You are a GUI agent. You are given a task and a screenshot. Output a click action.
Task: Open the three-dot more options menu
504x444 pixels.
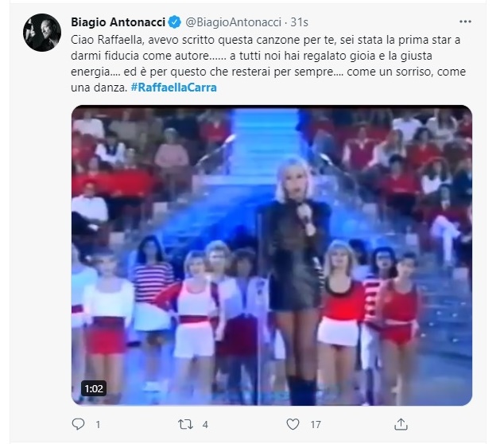click(465, 21)
